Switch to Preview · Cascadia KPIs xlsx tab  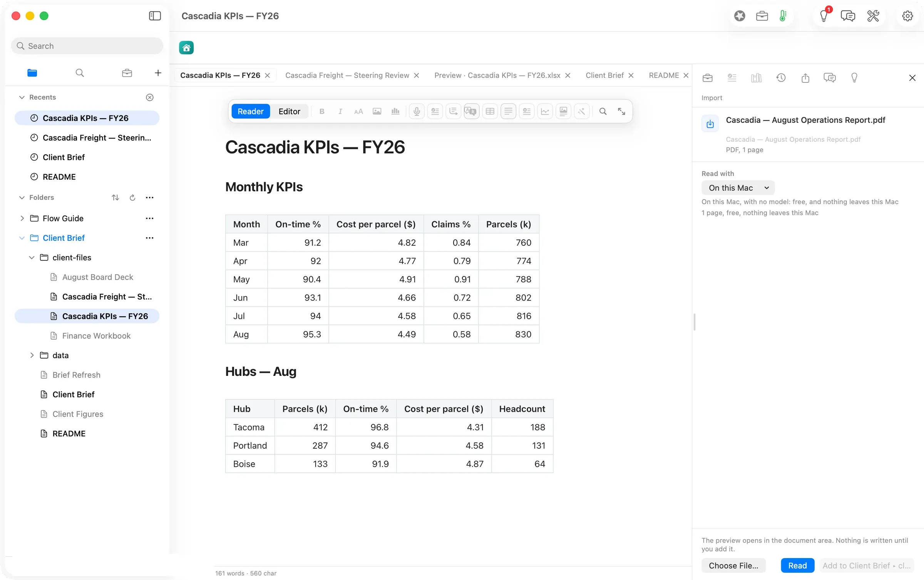497,75
